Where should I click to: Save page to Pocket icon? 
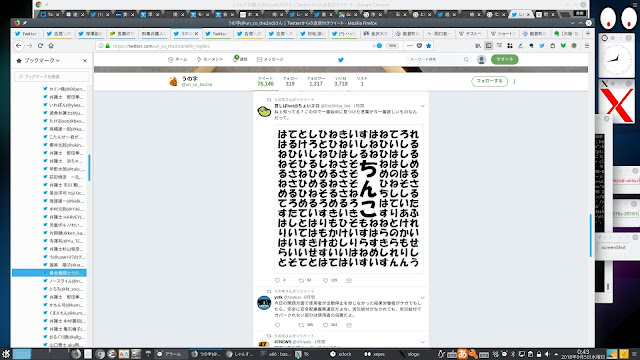(x=419, y=46)
